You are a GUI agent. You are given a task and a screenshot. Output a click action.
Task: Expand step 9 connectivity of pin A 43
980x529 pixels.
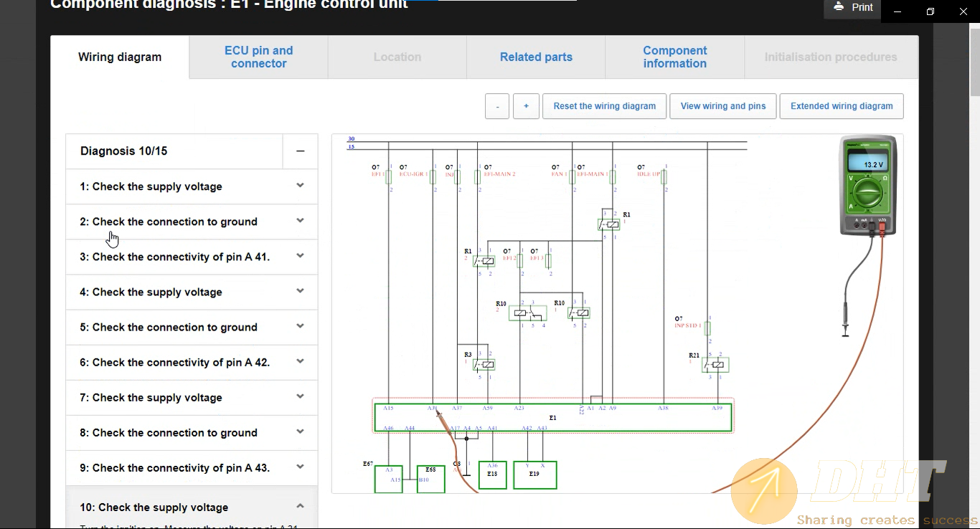(x=192, y=467)
